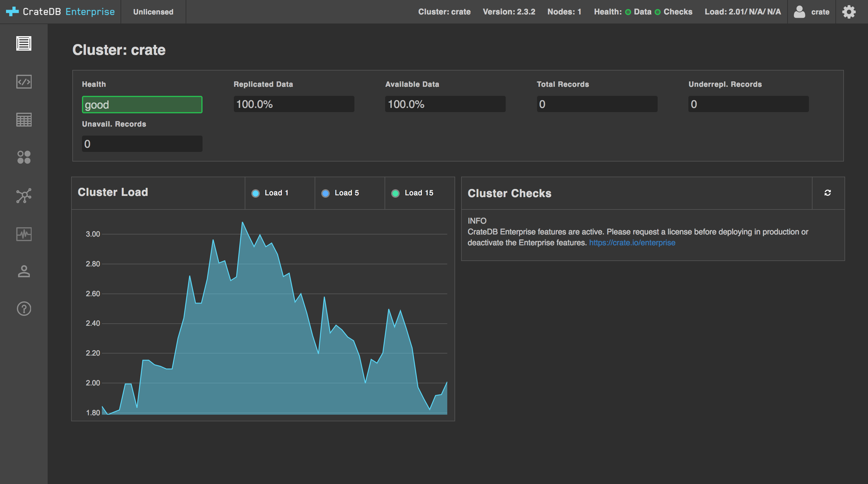Open the Cluster nodes sidebar icon

point(24,196)
